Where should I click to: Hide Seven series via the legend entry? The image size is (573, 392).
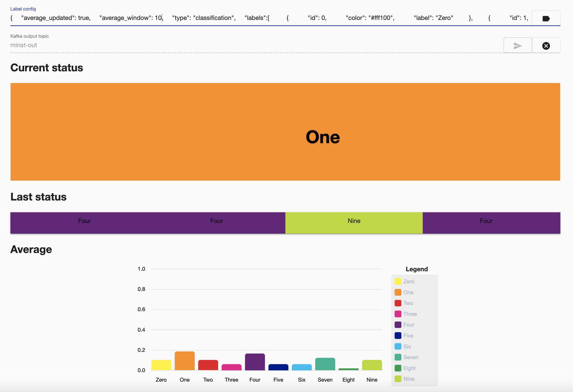tap(411, 357)
